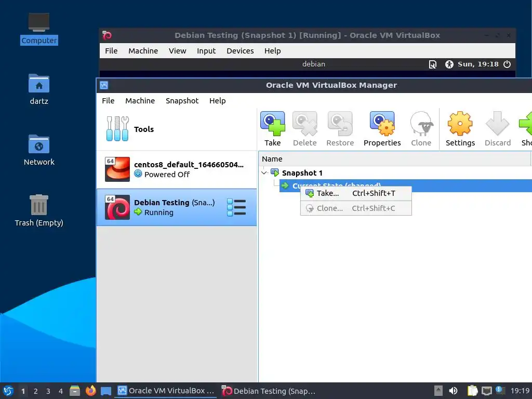Screen dimensions: 532x399
Task: Open Input menu in Debian Testing window
Action: tap(206, 51)
